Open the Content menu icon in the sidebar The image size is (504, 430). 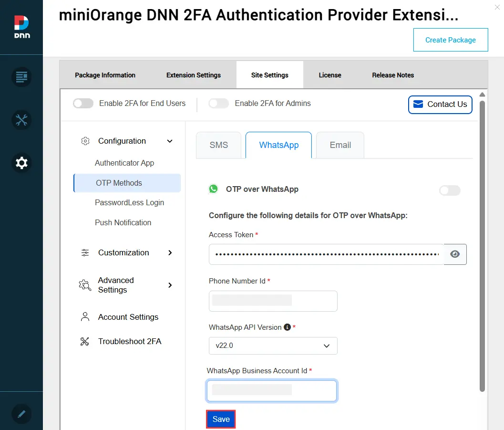tap(21, 77)
